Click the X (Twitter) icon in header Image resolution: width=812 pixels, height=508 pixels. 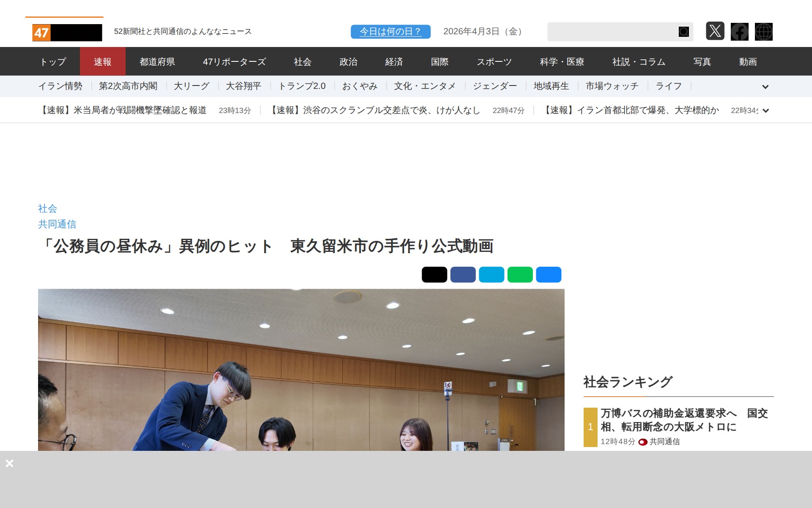point(715,31)
